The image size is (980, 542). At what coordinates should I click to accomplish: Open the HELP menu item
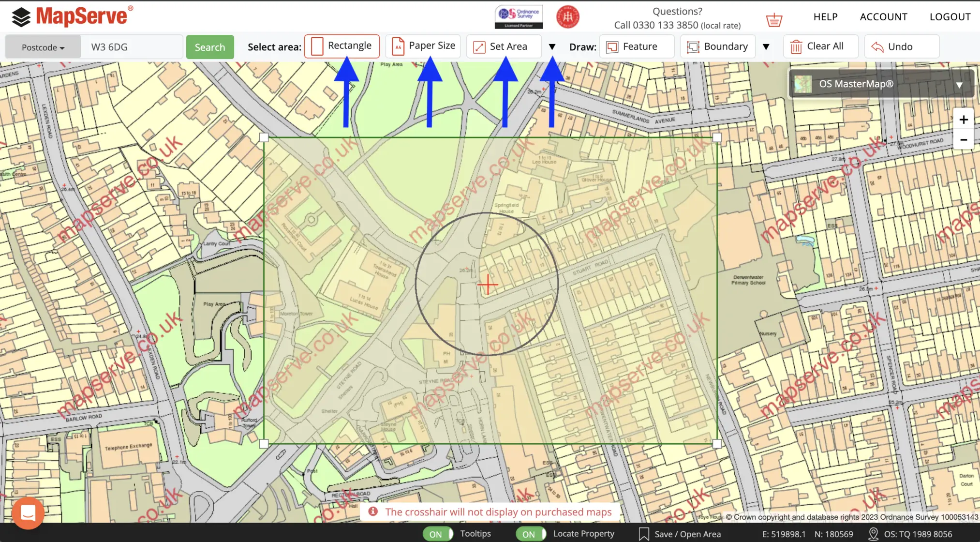(x=825, y=16)
